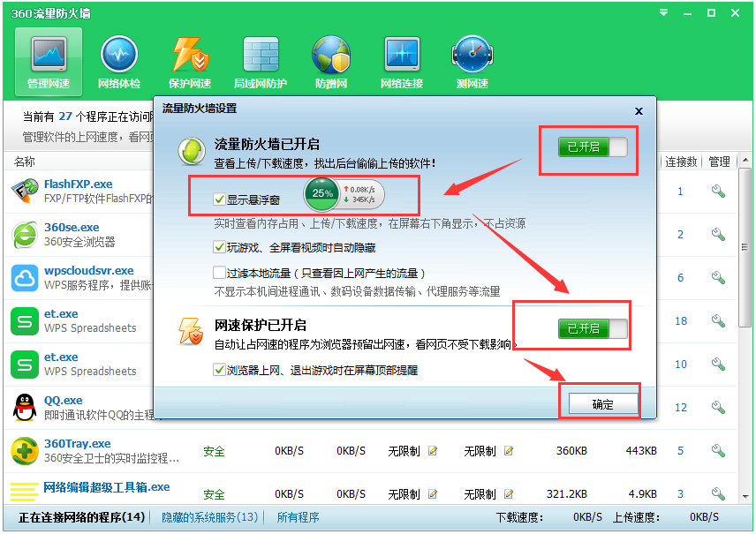
Task: Click the manage wrench for 网络编辑超级工具箱.exe row
Action: click(718, 493)
